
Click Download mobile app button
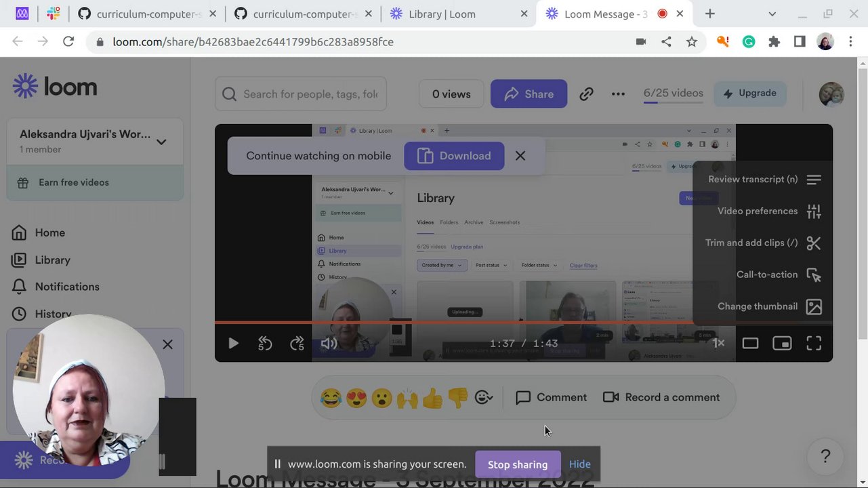click(x=454, y=156)
